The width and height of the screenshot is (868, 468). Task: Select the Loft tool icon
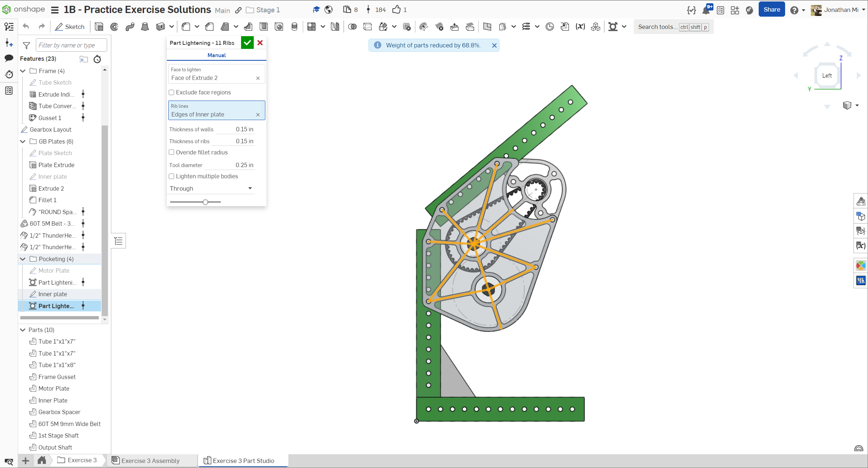(145, 27)
